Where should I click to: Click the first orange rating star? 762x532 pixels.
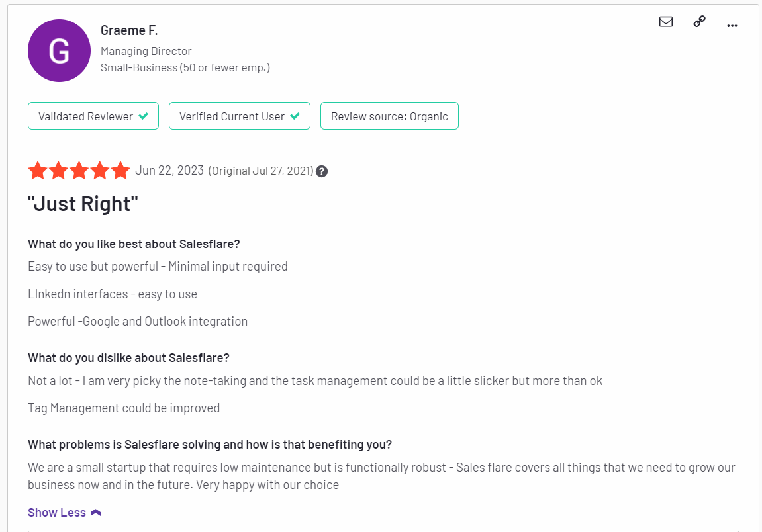38,171
